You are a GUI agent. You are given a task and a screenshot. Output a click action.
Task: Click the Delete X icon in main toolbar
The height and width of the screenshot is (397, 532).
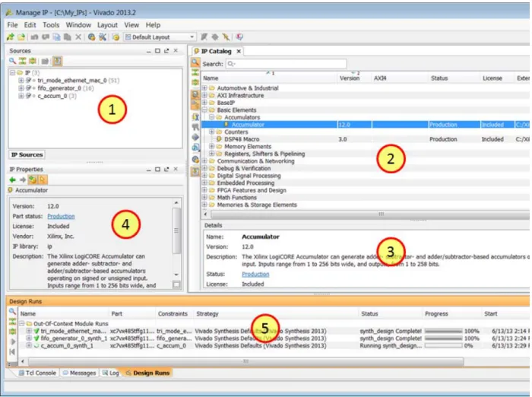point(78,37)
